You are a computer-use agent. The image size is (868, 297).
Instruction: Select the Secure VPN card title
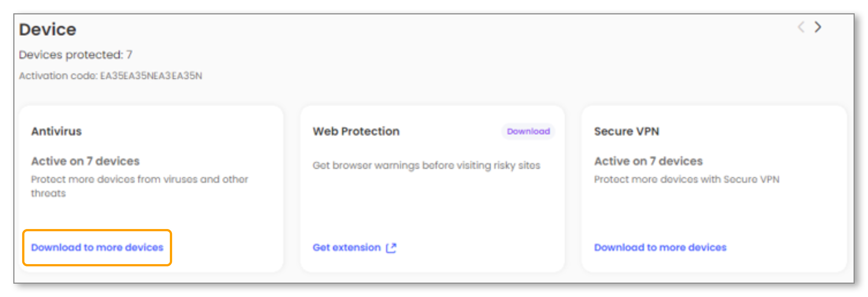(626, 132)
